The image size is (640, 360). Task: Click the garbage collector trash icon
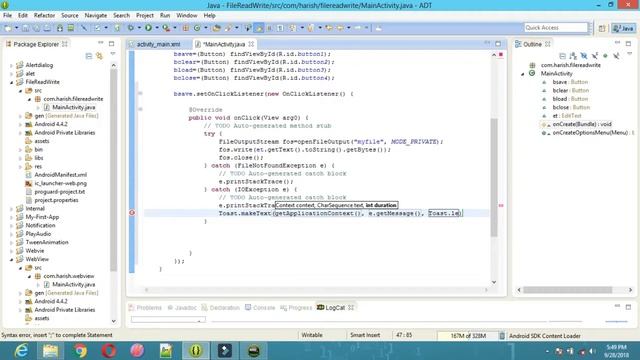[502, 336]
